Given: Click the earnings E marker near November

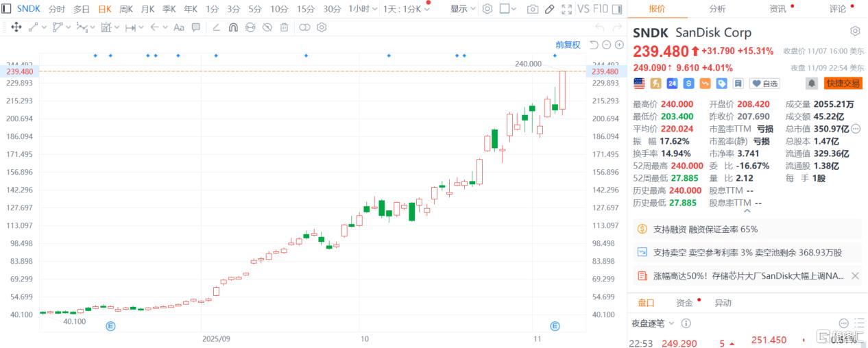Looking at the screenshot, I should tap(555, 326).
